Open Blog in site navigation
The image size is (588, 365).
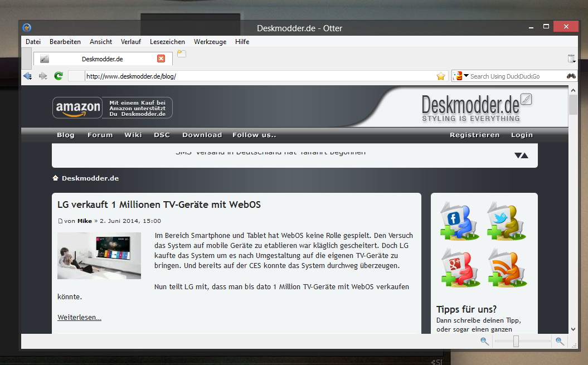click(66, 135)
